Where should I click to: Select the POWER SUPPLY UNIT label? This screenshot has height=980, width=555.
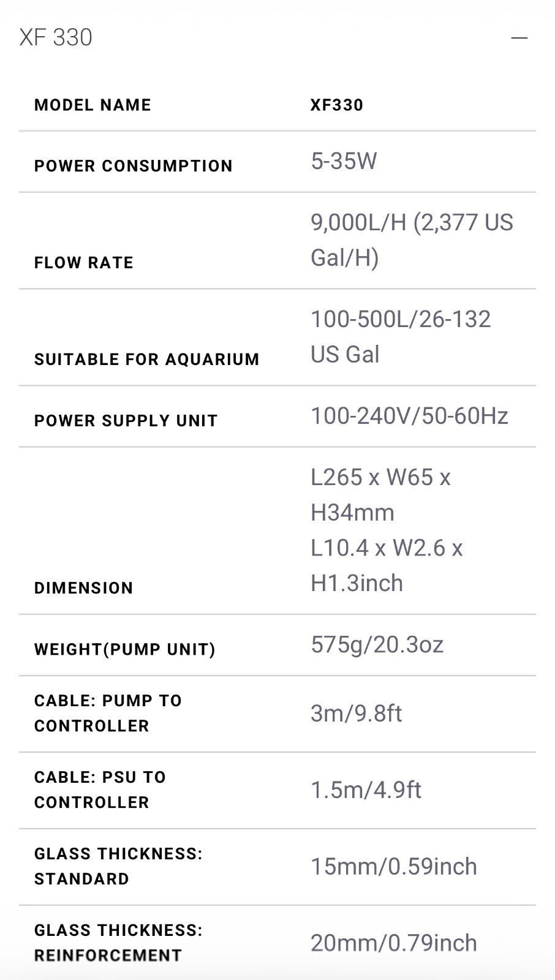click(126, 421)
